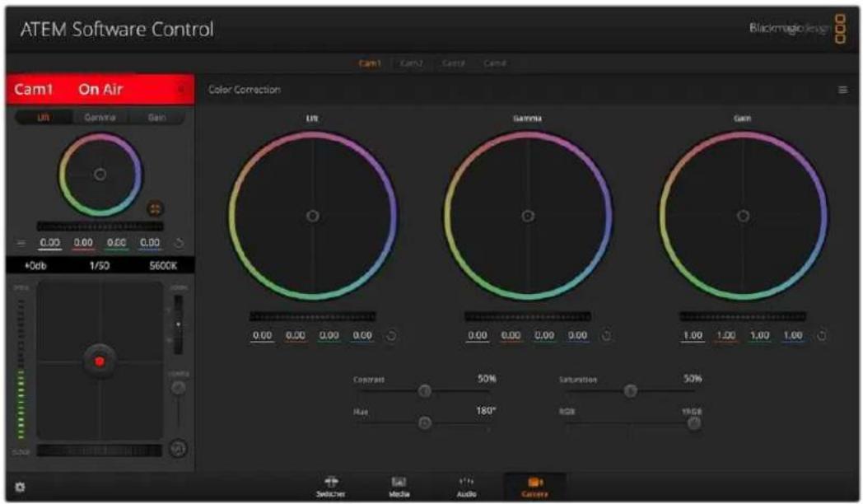Click the large Gain red value field
Viewport: 863px width, 504px height.
click(x=726, y=336)
